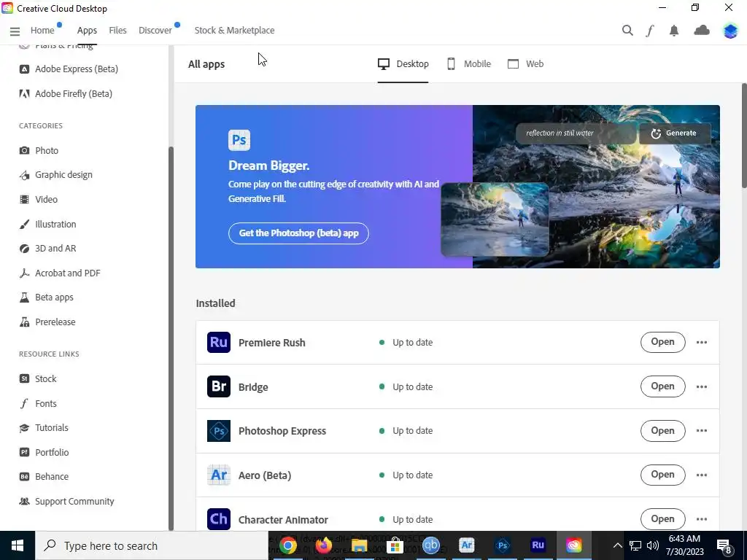The width and height of the screenshot is (747, 560).
Task: Choose the Beta apps category
Action: 46,297
